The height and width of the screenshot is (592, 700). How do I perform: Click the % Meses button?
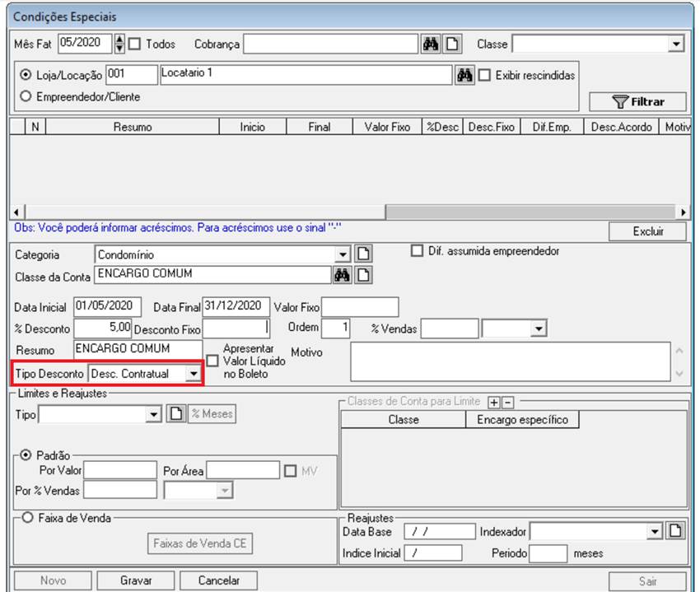point(212,413)
